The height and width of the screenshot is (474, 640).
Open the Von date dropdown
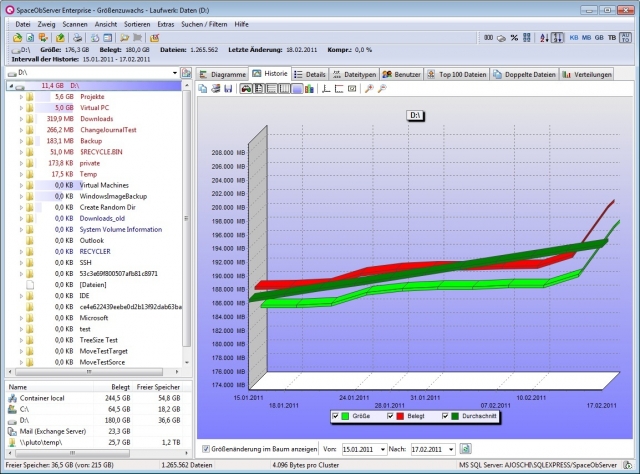point(380,449)
